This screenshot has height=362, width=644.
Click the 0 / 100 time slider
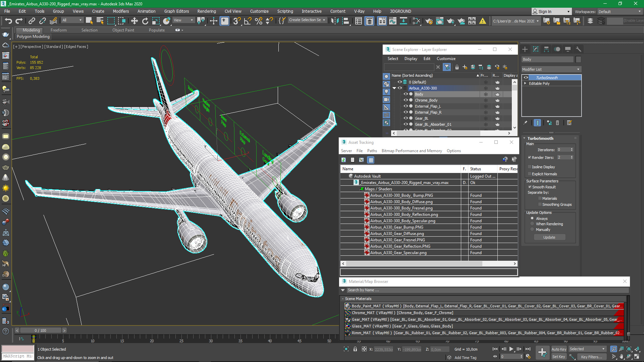40,330
